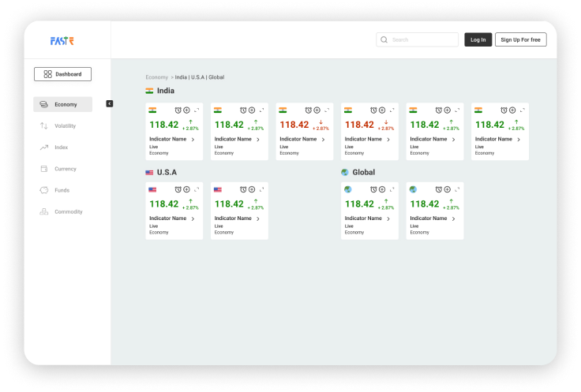Open Indicator Name chevron on sixth India card
The width and height of the screenshot is (581, 392).
[519, 140]
